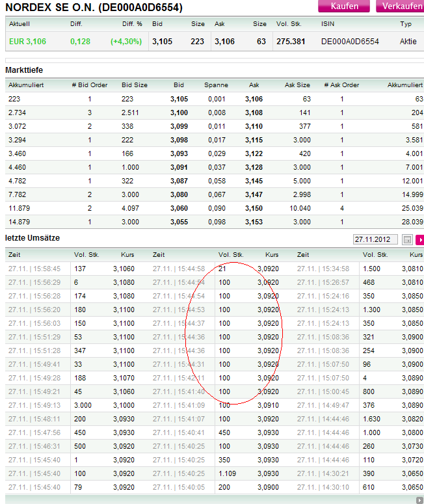Click accumulated ask value 25.039

click(x=412, y=208)
